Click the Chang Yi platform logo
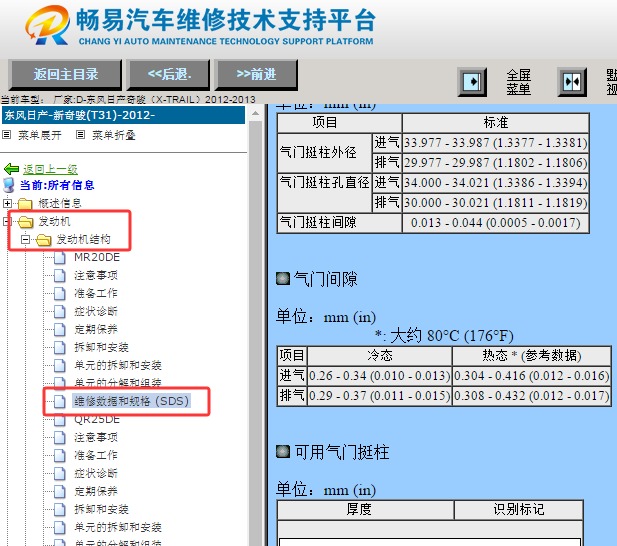 (47, 24)
